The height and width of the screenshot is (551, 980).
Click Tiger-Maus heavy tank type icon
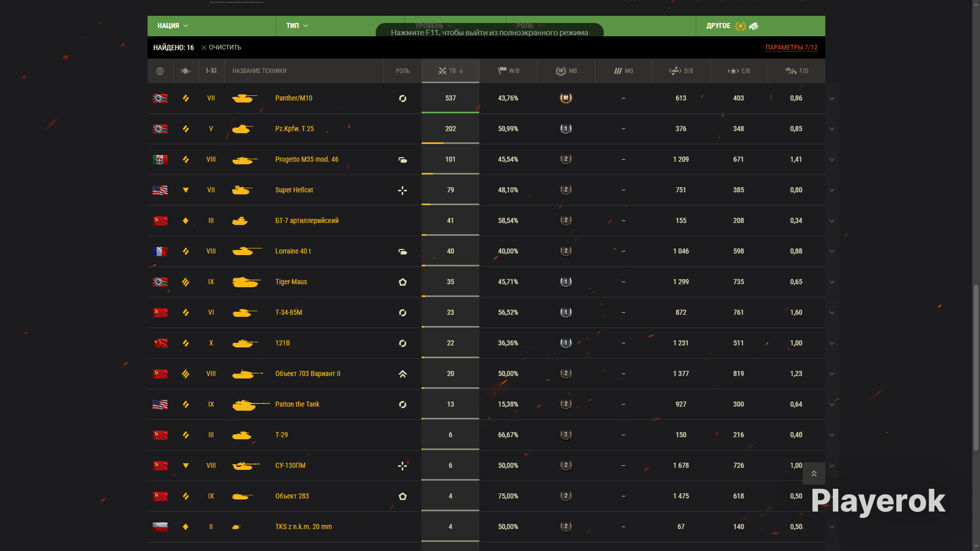pos(186,282)
